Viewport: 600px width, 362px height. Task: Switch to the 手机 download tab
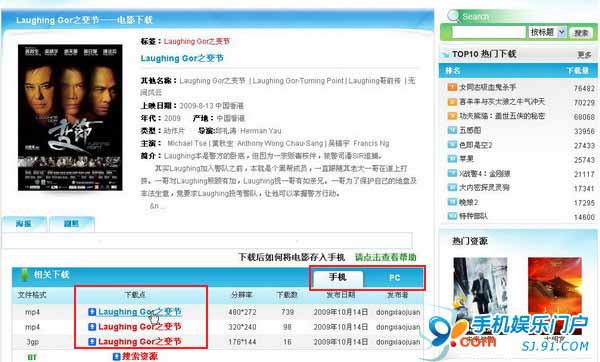pyautogui.click(x=338, y=278)
